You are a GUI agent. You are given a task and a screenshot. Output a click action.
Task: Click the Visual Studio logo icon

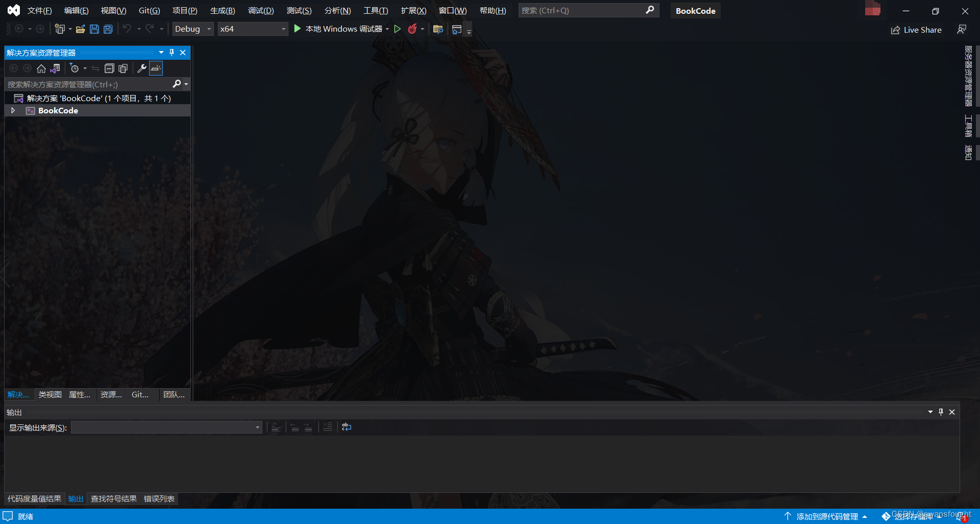pos(14,10)
